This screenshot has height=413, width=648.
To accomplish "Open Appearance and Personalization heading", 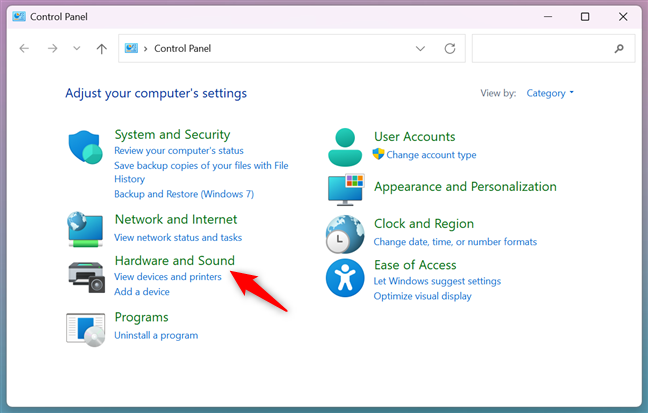I will tap(465, 186).
